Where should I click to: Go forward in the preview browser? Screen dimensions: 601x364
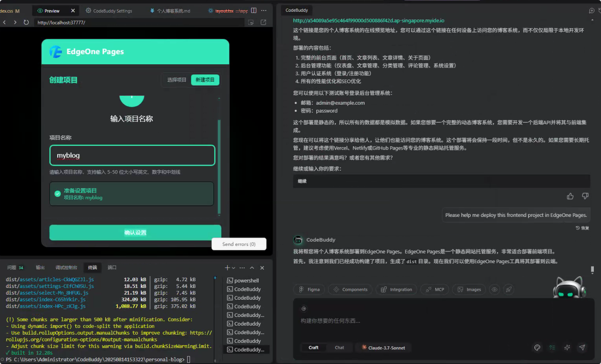point(15,22)
